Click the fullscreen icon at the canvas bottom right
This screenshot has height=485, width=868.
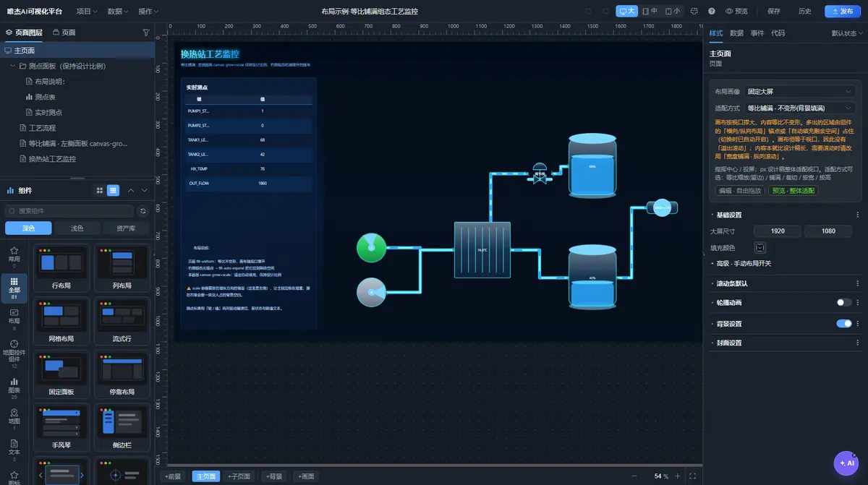click(x=692, y=476)
